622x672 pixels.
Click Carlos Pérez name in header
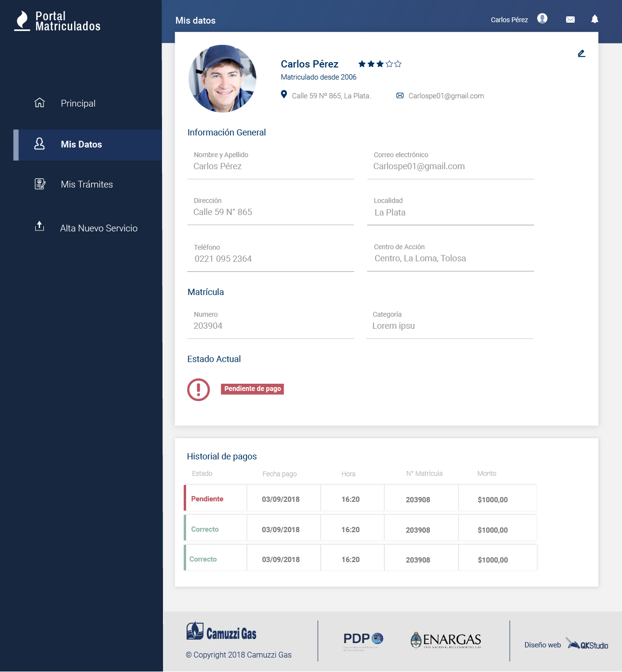509,20
